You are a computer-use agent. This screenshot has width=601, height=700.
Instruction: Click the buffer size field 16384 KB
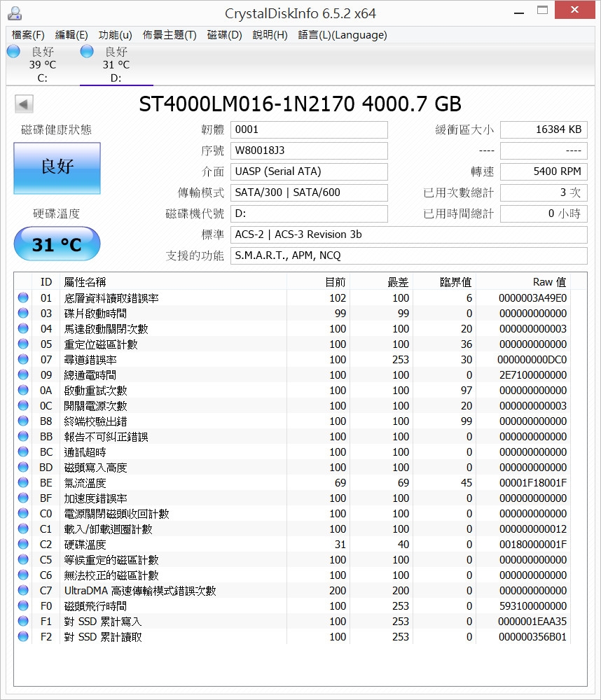[x=544, y=129]
